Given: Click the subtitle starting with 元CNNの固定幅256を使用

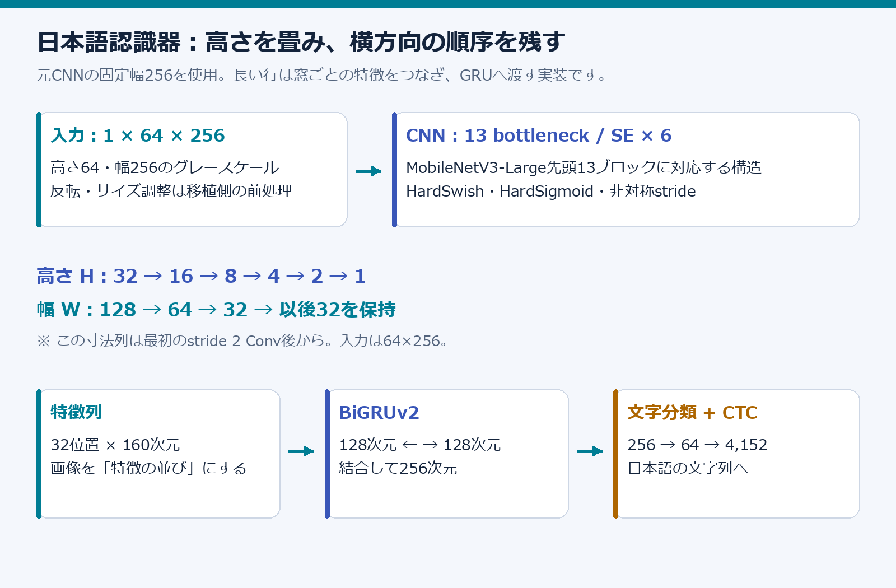Looking at the screenshot, I should (x=323, y=75).
